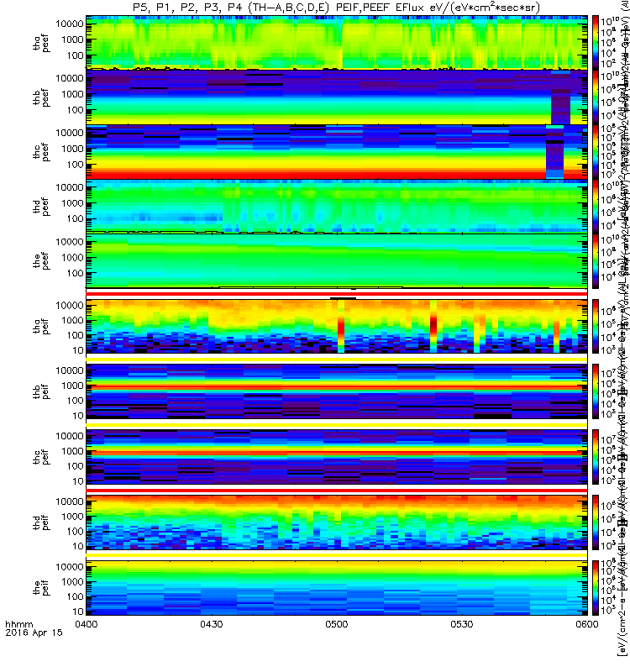Screen dimensions: 630x672
Task: Click the color bar beside the peef
Action: pyautogui.click(x=596, y=260)
